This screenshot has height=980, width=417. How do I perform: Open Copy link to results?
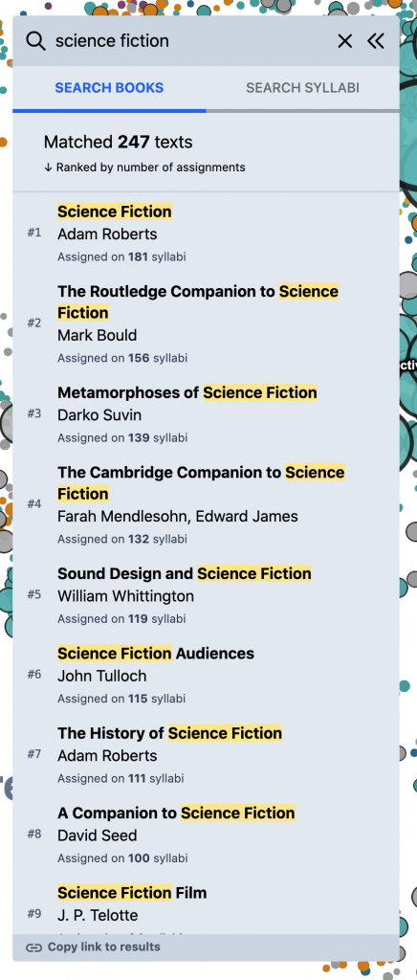pos(93,947)
